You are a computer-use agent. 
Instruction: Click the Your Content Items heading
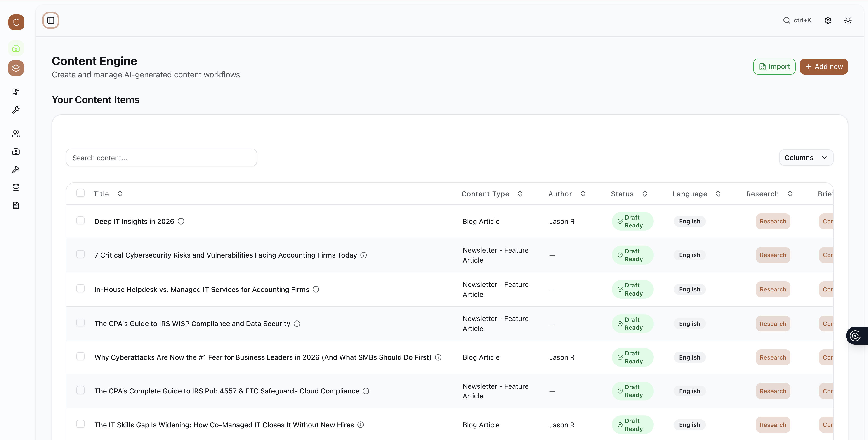point(95,100)
